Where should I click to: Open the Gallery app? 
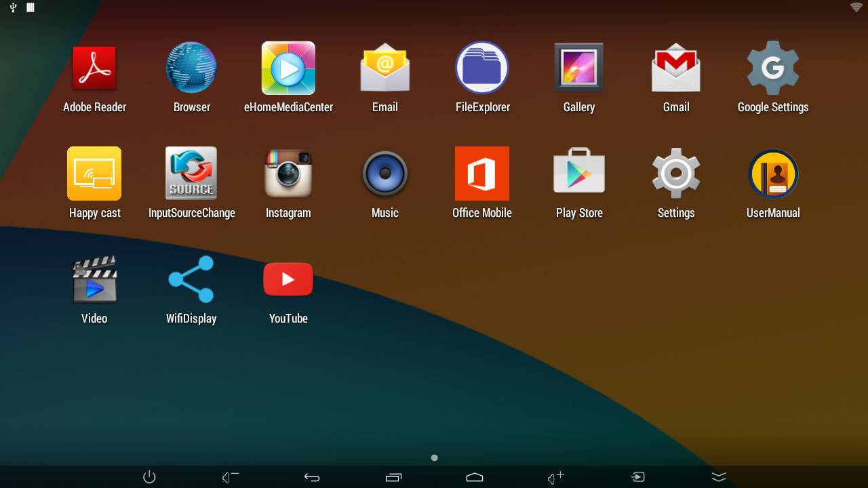(578, 68)
